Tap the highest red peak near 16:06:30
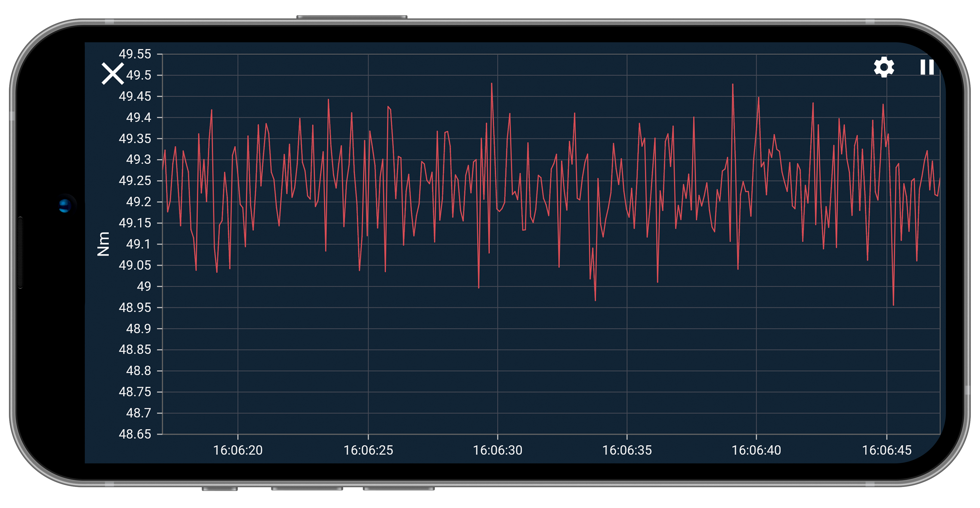This screenshot has width=980, height=508. pos(492,84)
